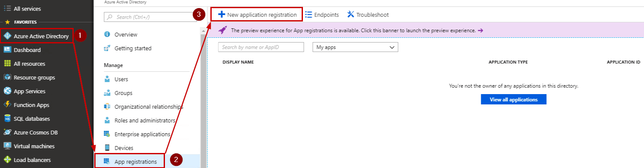This screenshot has height=168, width=644.
Task: Open Load balancers in favorites
Action: coord(33,160)
